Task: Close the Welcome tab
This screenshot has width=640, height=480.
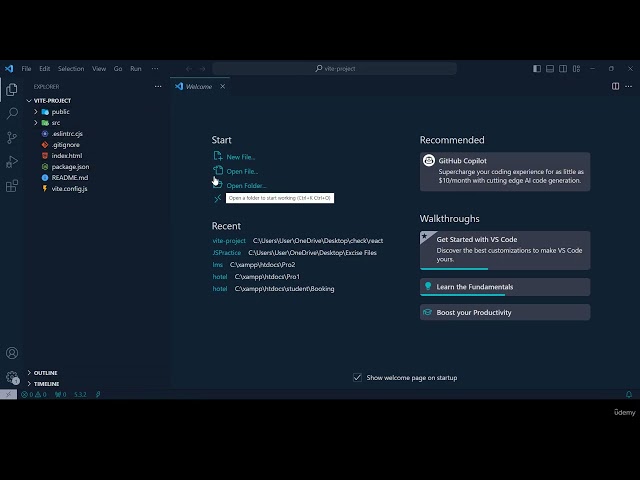Action: [222, 86]
